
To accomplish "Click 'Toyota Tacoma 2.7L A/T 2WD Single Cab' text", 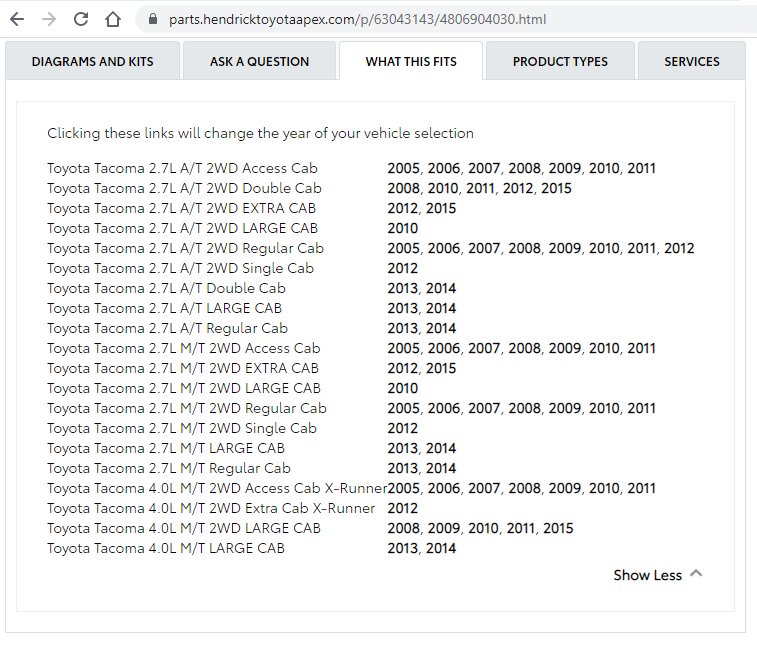I will tap(181, 268).
